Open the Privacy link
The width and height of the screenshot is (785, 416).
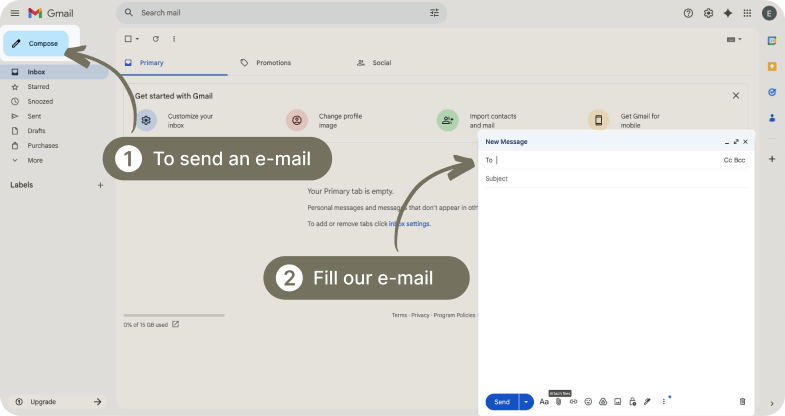420,315
